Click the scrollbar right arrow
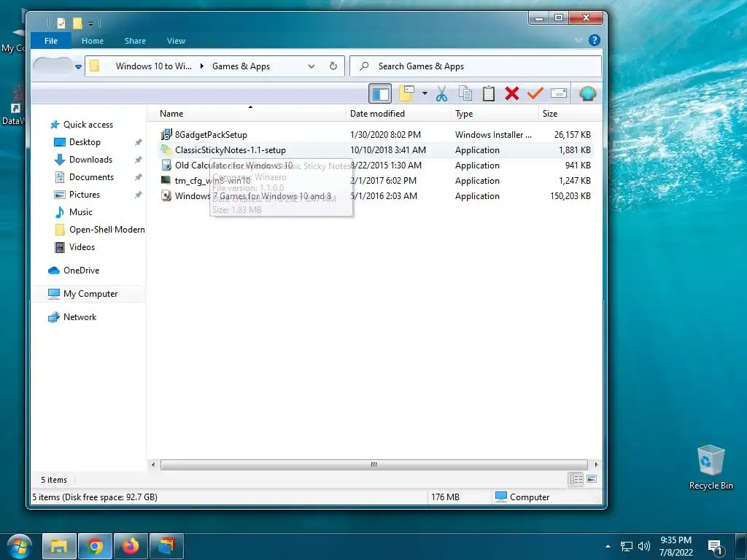 (595, 464)
